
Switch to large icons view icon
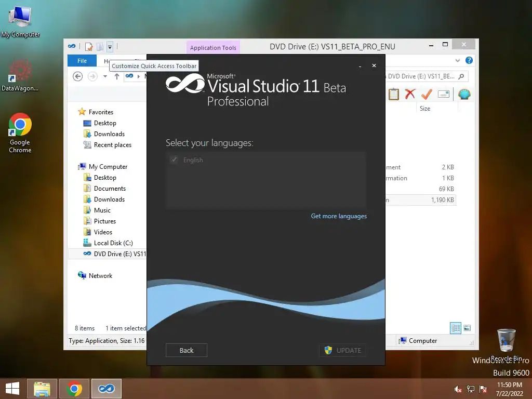(467, 328)
